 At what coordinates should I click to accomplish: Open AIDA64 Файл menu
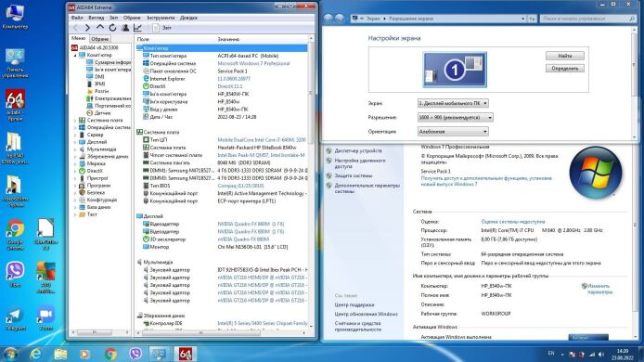click(77, 18)
